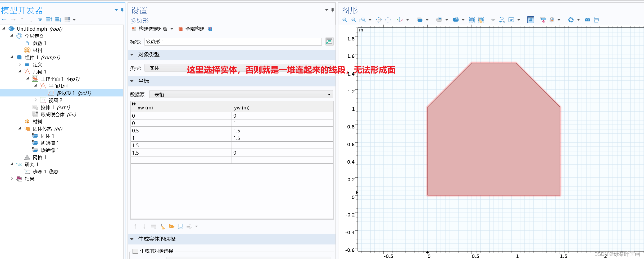Save the coordinate table with floppy disk icon
Screen dimensions: 644x259
point(180,226)
